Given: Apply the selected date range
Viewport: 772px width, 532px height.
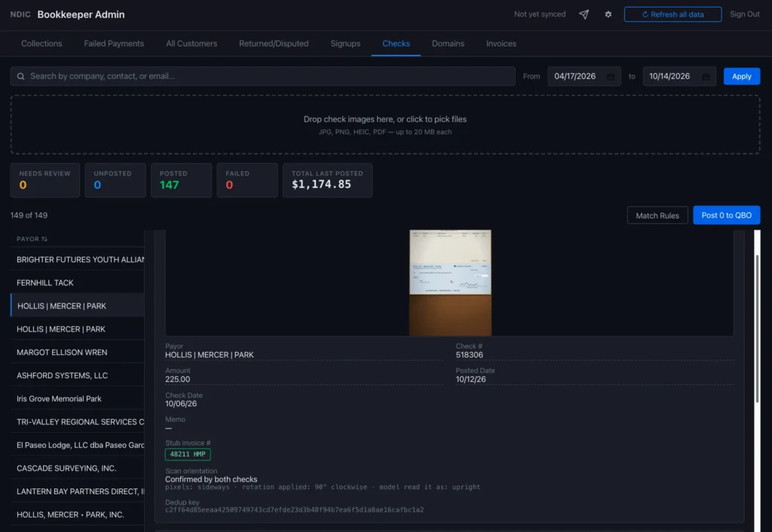Looking at the screenshot, I should pyautogui.click(x=742, y=76).
